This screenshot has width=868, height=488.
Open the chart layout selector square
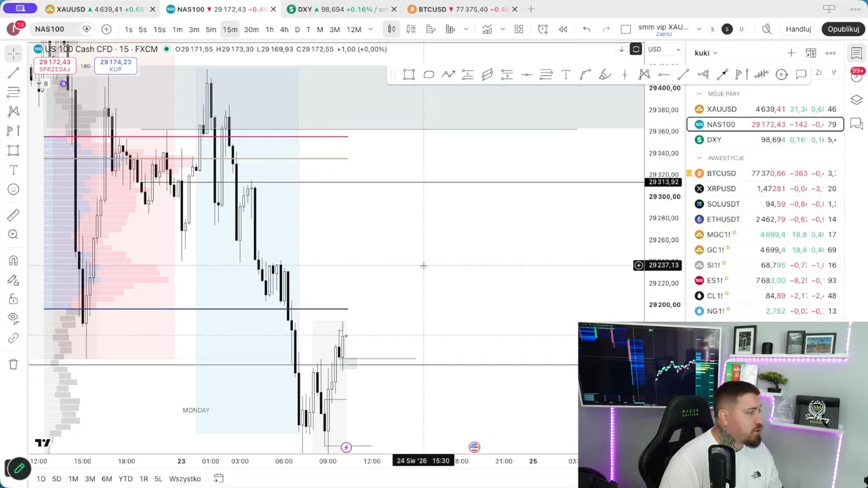point(626,29)
